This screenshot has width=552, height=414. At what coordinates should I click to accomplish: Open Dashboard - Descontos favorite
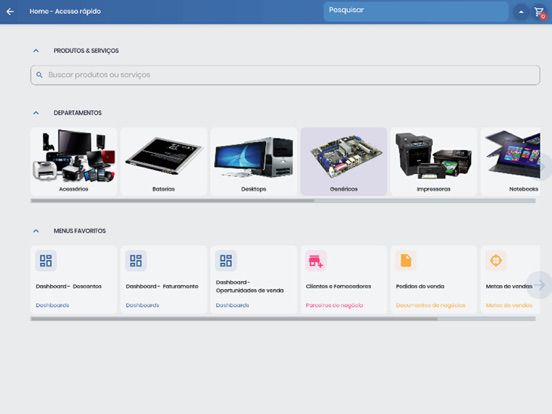[x=74, y=280]
